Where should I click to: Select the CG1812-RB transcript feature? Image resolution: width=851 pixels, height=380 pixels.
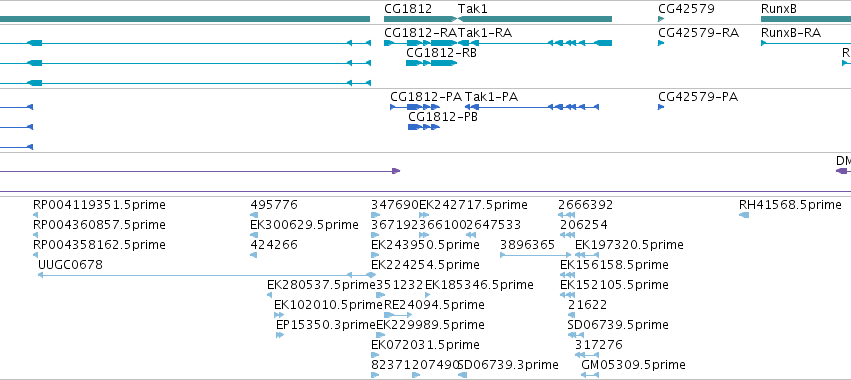click(x=431, y=63)
